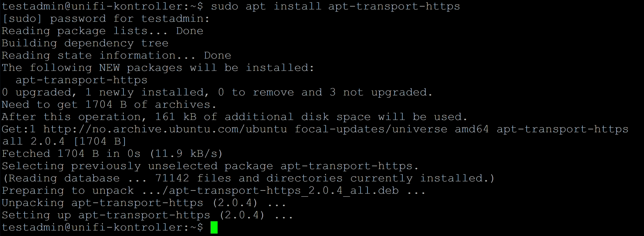Click the "Building dependency tree" line
The height and width of the screenshot is (236, 644).
point(85,43)
